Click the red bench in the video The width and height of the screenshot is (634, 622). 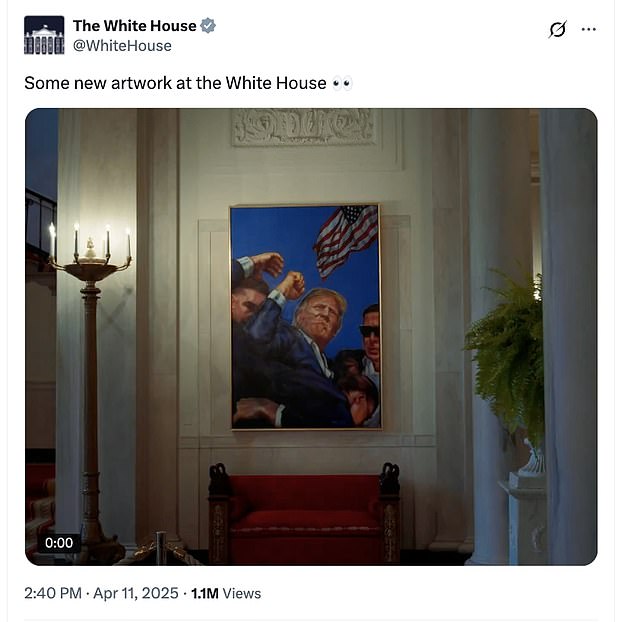pyautogui.click(x=304, y=514)
